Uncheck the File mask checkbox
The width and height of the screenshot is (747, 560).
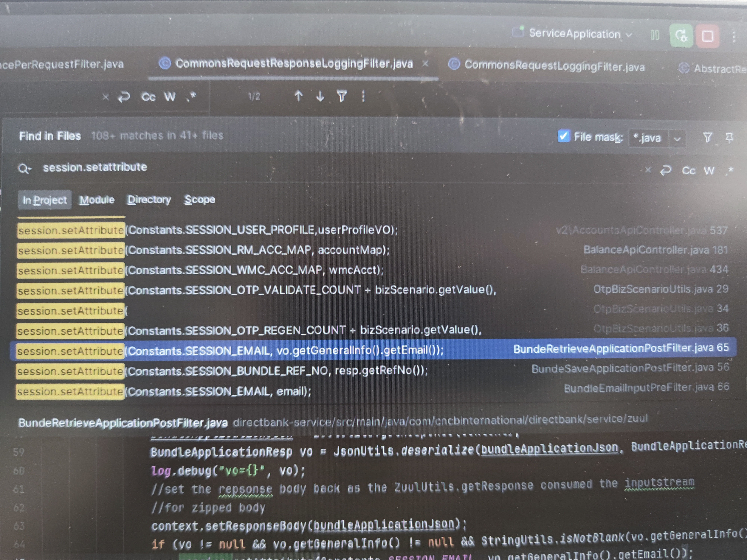(563, 136)
